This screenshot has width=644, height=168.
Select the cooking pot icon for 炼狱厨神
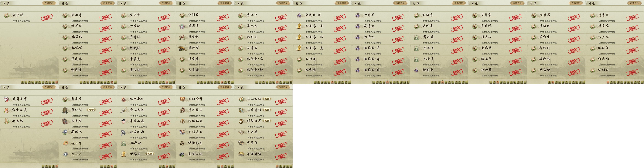pos(182,99)
